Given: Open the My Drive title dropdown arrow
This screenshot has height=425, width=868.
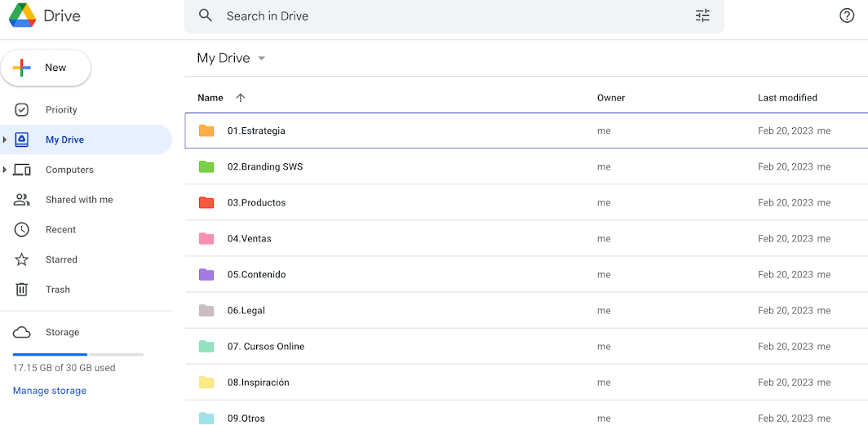Looking at the screenshot, I should pyautogui.click(x=262, y=59).
